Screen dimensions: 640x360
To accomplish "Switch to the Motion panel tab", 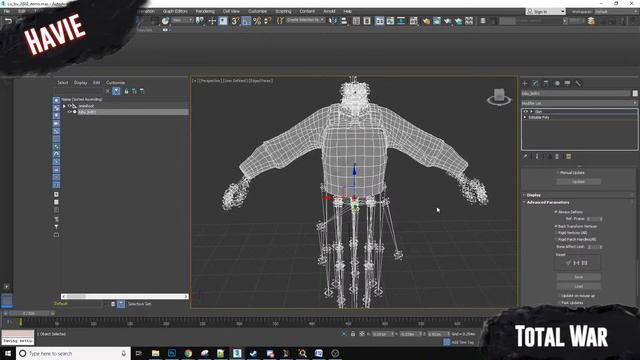I will 557,83.
